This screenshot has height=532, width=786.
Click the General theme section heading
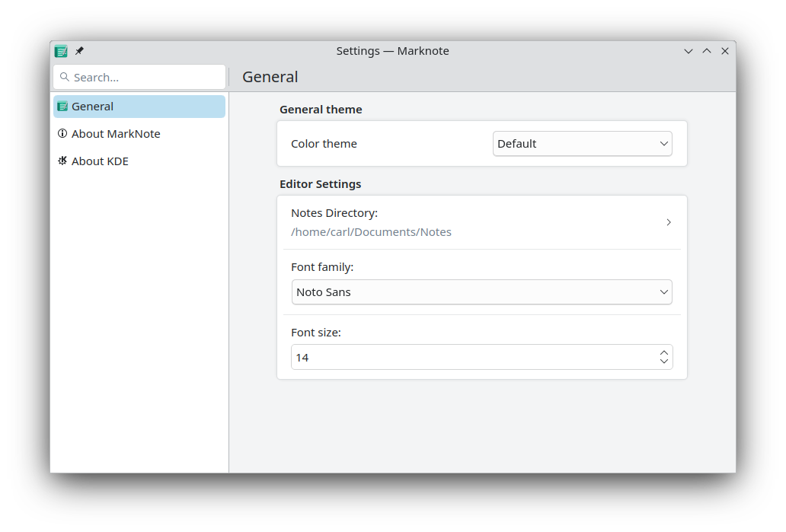[321, 109]
